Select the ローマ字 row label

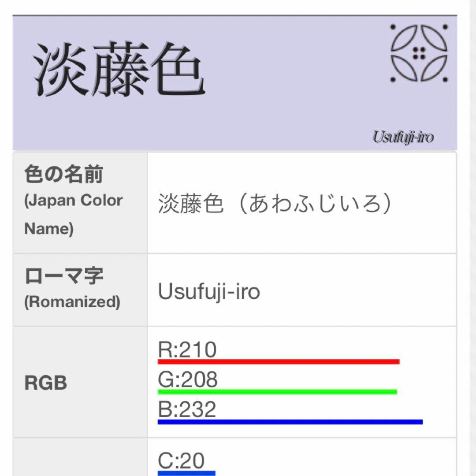[63, 276]
